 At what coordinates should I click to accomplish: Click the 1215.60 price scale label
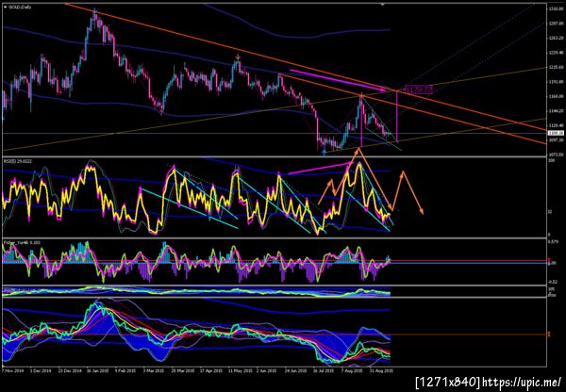point(558,67)
